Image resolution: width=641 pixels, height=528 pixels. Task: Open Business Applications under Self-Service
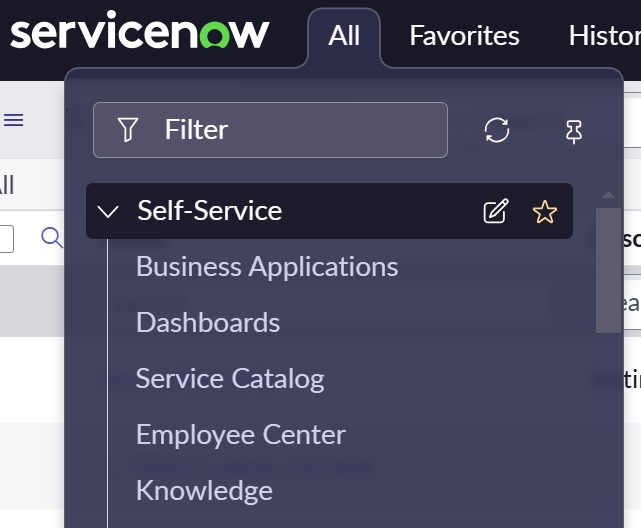click(x=267, y=267)
